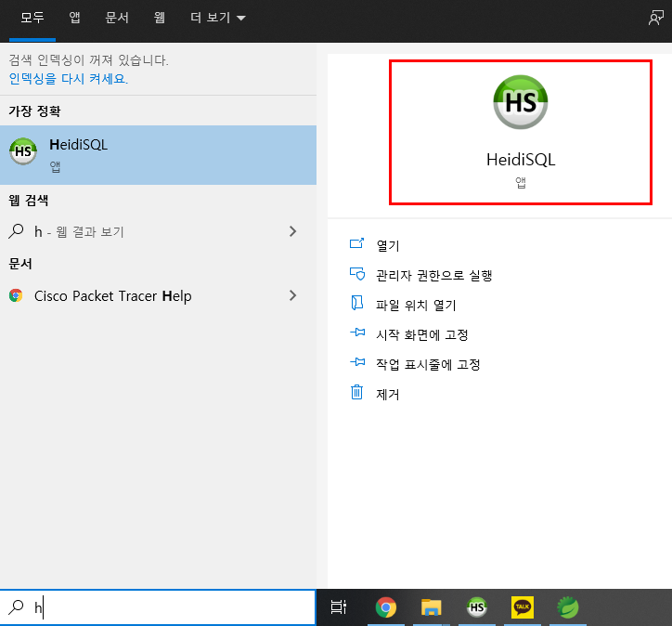Open Task View on the taskbar
The height and width of the screenshot is (626, 672).
[339, 607]
